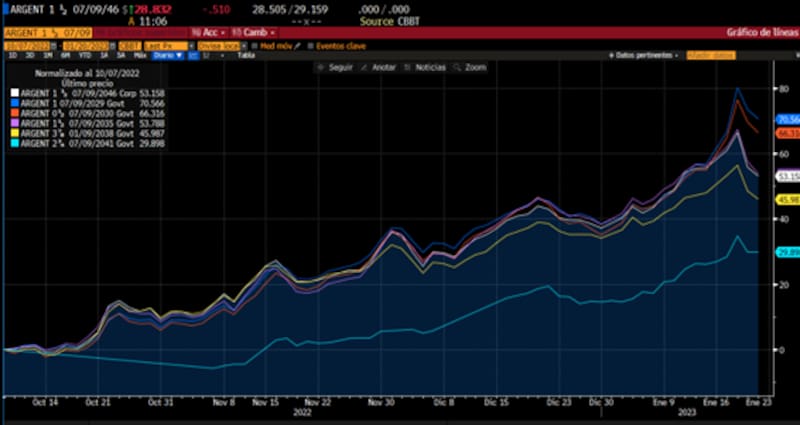Open the Noticias chart overlay
The width and height of the screenshot is (800, 425).
[421, 68]
